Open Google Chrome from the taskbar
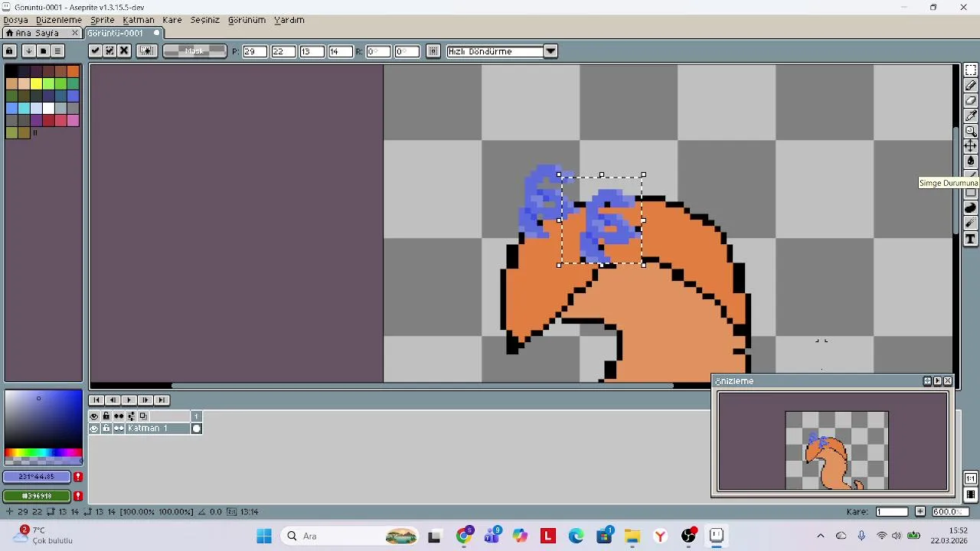Screen dimensions: 980x551 pyautogui.click(x=464, y=536)
